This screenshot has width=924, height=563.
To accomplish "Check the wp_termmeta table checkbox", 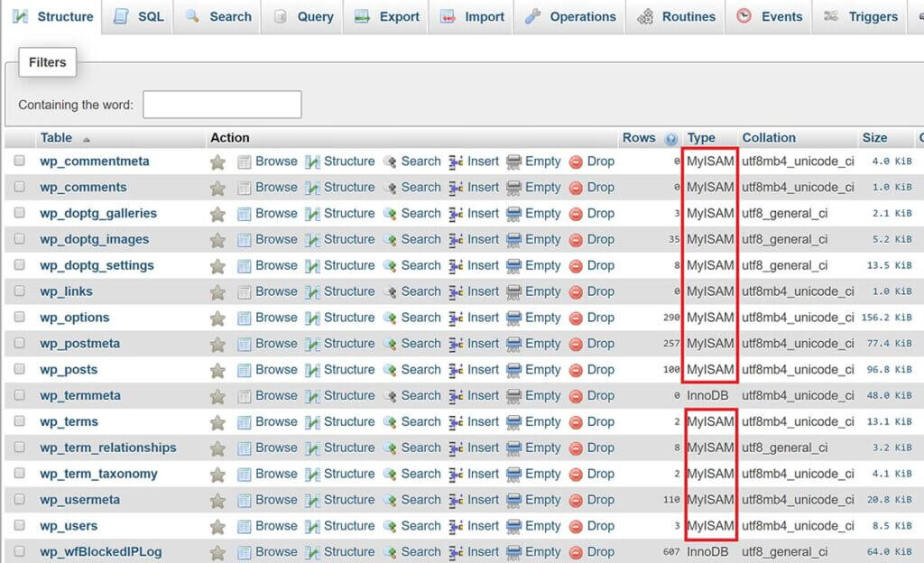I will (20, 394).
